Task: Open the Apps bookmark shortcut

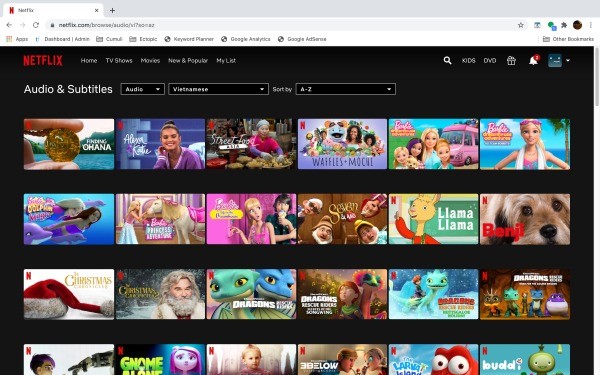Action: point(17,39)
